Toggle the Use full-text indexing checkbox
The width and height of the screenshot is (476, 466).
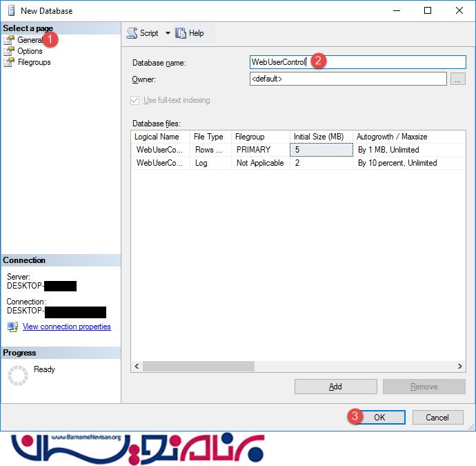(135, 100)
